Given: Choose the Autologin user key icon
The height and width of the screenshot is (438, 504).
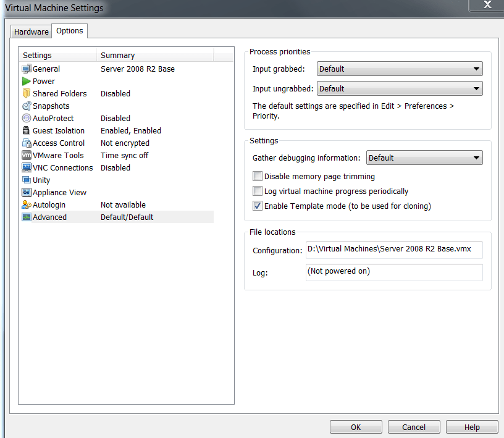Looking at the screenshot, I should coord(27,204).
